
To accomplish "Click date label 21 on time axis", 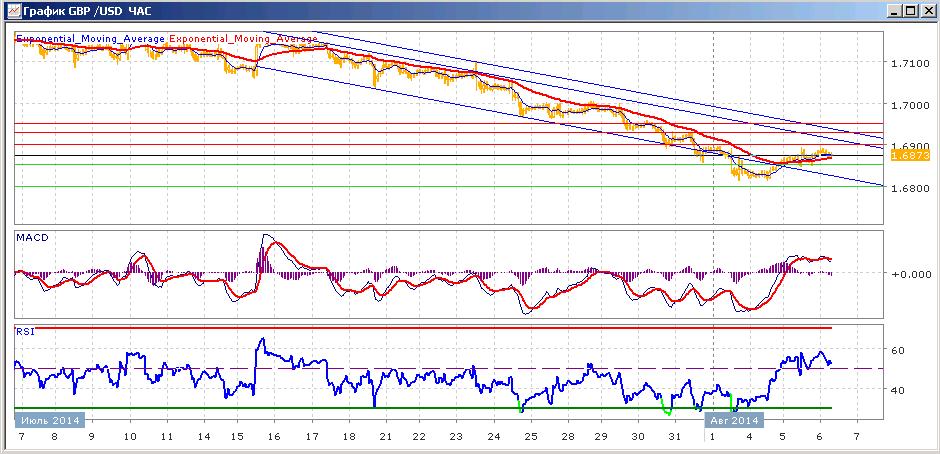I will pos(385,436).
